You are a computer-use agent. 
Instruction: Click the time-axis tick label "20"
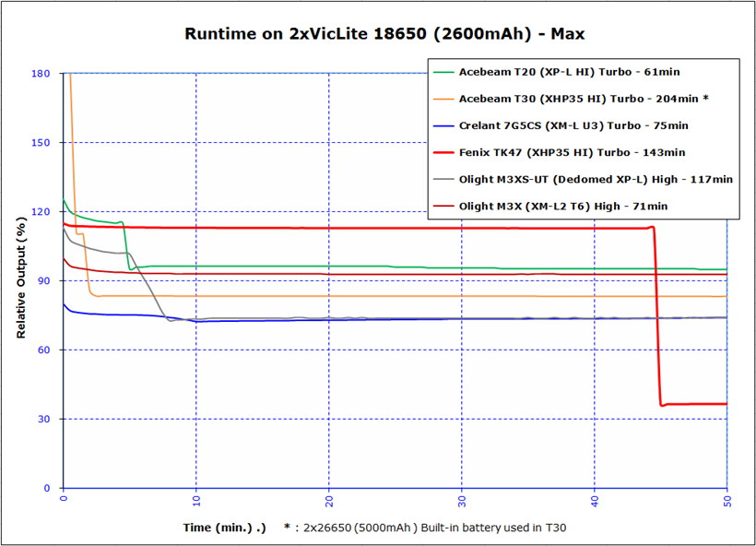(x=329, y=501)
